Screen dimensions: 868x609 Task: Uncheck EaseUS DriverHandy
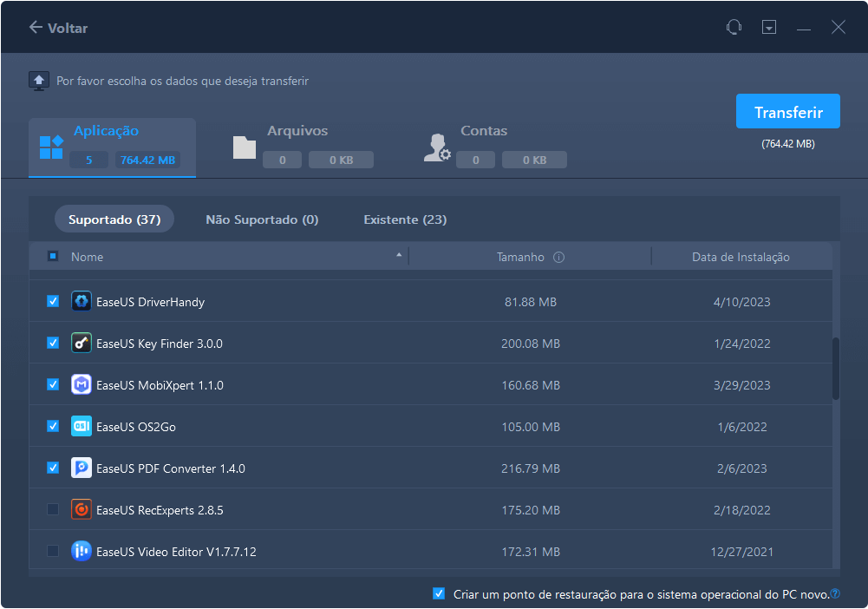(53, 301)
